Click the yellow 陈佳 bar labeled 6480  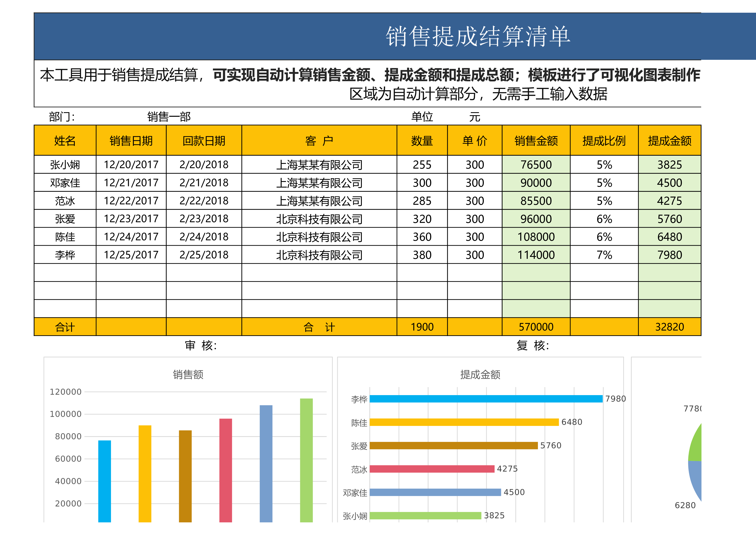click(464, 422)
